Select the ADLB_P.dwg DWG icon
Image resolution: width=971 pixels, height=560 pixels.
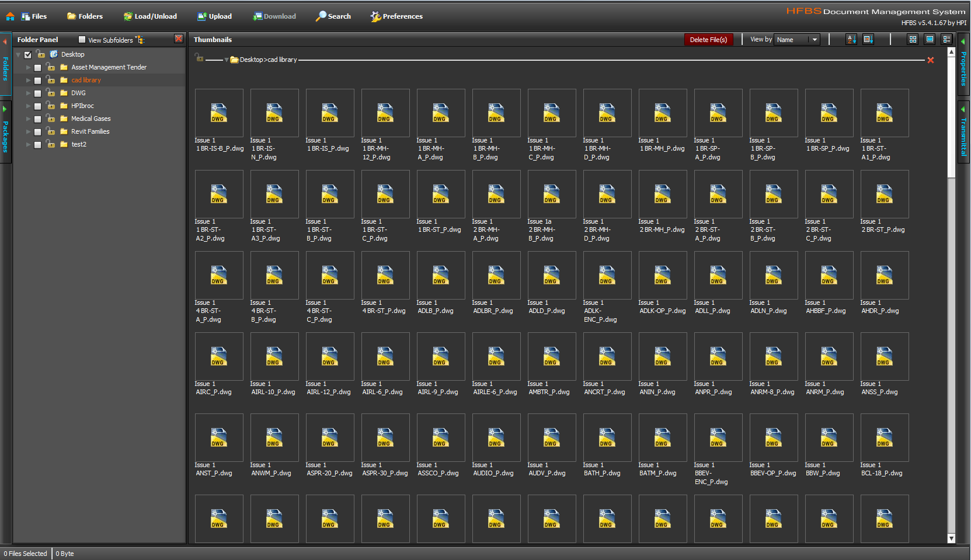click(x=441, y=275)
